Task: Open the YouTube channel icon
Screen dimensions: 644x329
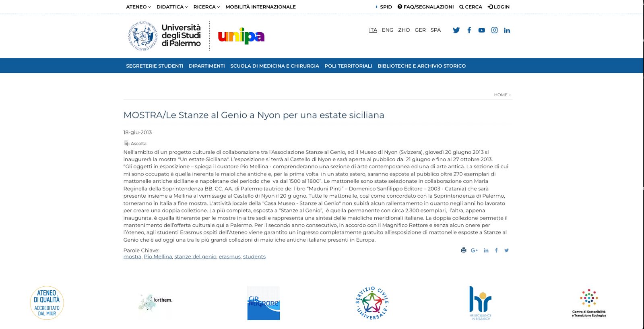Action: pos(481,30)
